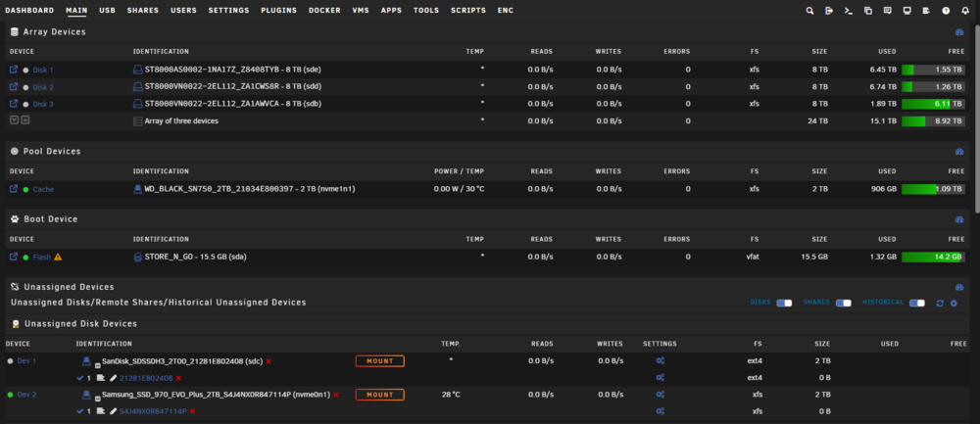Screen dimensions: 980x424
Task: Open the Docker tab
Action: point(324,11)
